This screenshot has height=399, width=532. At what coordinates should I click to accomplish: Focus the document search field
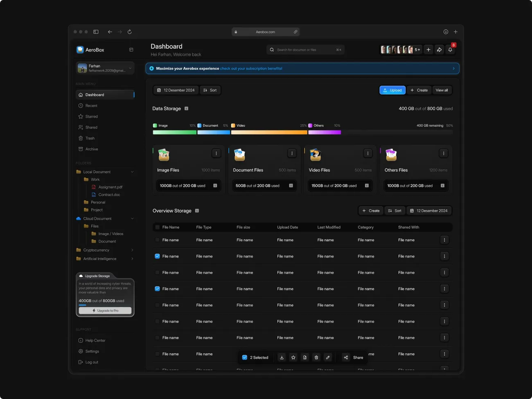coord(305,49)
